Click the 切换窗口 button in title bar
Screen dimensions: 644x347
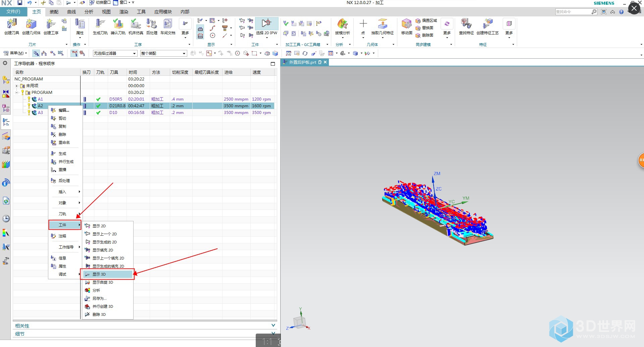coord(100,3)
